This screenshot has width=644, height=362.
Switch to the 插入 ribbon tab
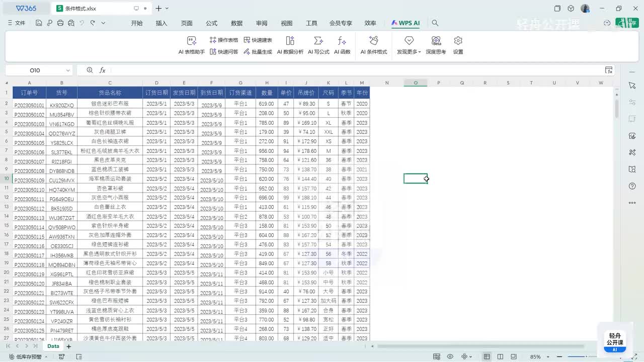(162, 23)
